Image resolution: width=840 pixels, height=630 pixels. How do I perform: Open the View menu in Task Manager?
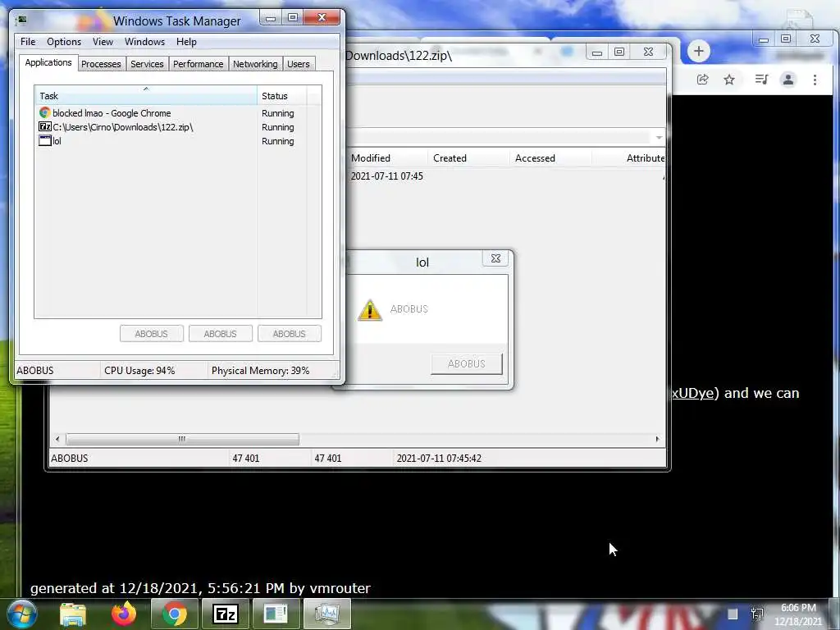[103, 42]
